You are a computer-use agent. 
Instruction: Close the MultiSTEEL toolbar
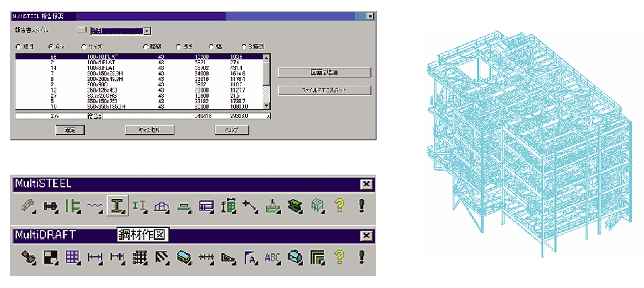[366, 184]
